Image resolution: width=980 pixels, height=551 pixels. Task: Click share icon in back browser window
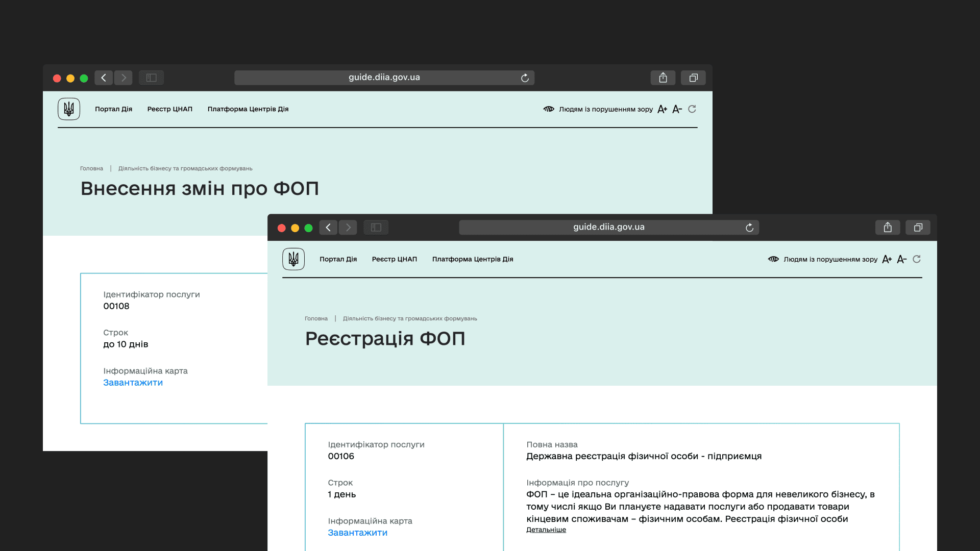[663, 78]
